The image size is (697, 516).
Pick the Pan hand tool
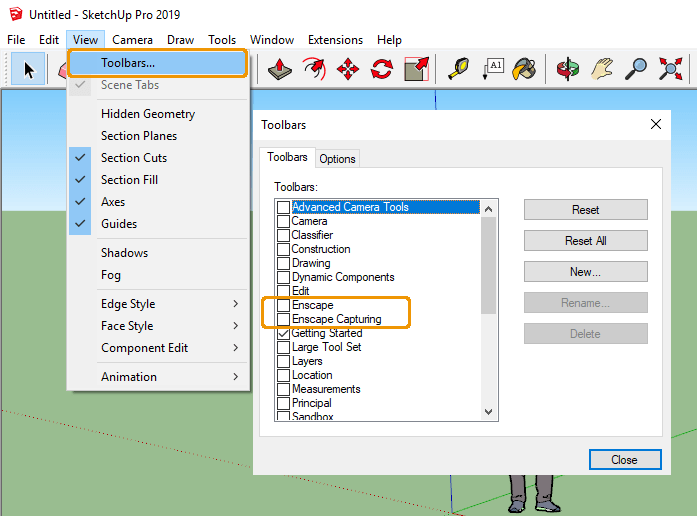point(602,69)
